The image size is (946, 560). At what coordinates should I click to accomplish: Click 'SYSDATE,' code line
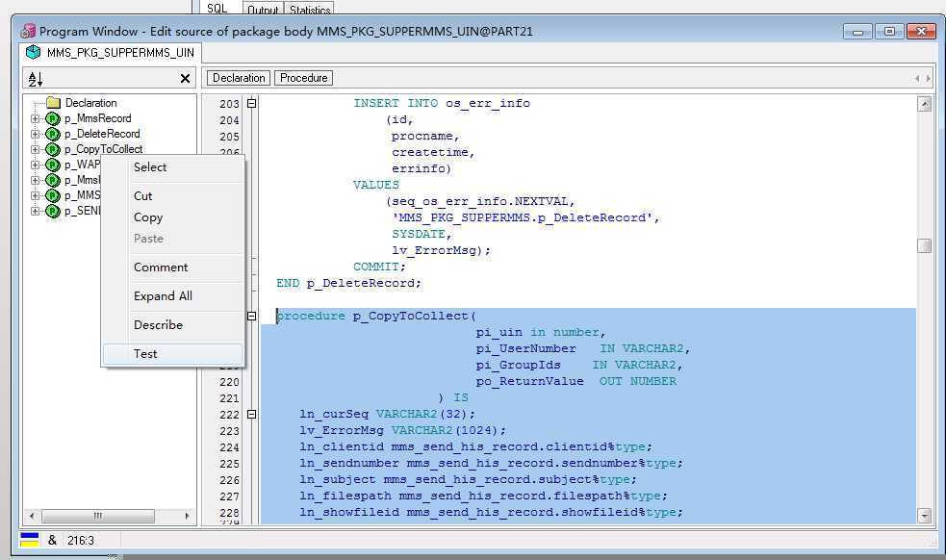tap(422, 234)
